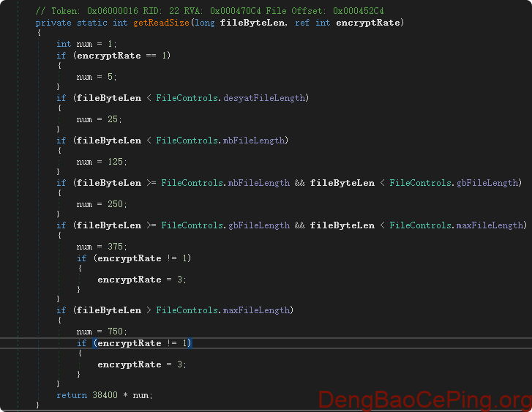
Task: Click mbFileLength in the condition above num = 125
Action: pos(255,141)
